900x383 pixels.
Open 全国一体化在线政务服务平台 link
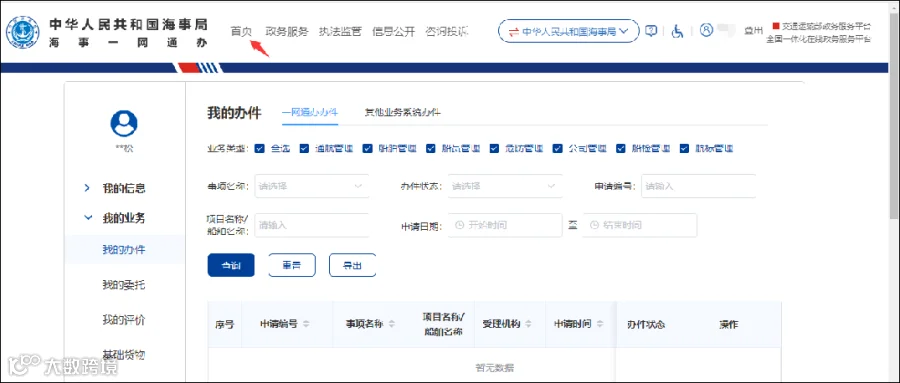click(x=819, y=39)
